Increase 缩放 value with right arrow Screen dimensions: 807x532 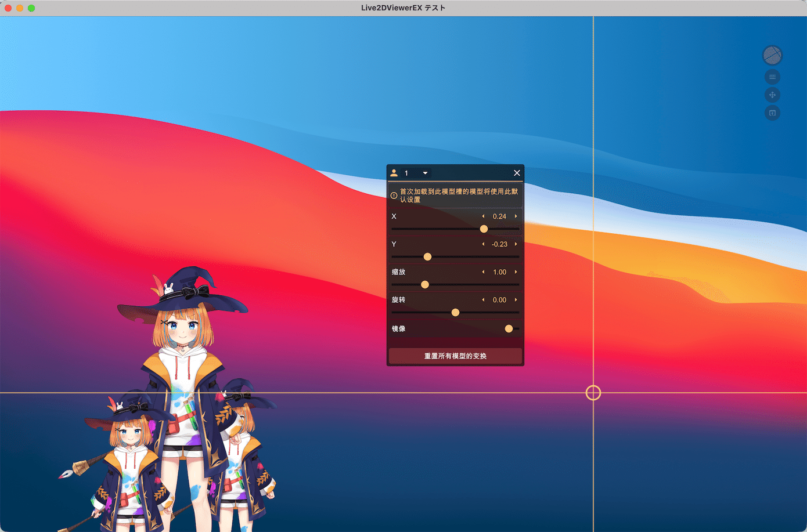(516, 272)
